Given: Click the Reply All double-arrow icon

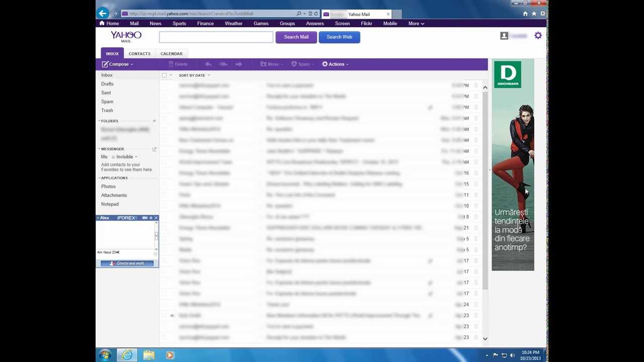Looking at the screenshot, I should 223,64.
